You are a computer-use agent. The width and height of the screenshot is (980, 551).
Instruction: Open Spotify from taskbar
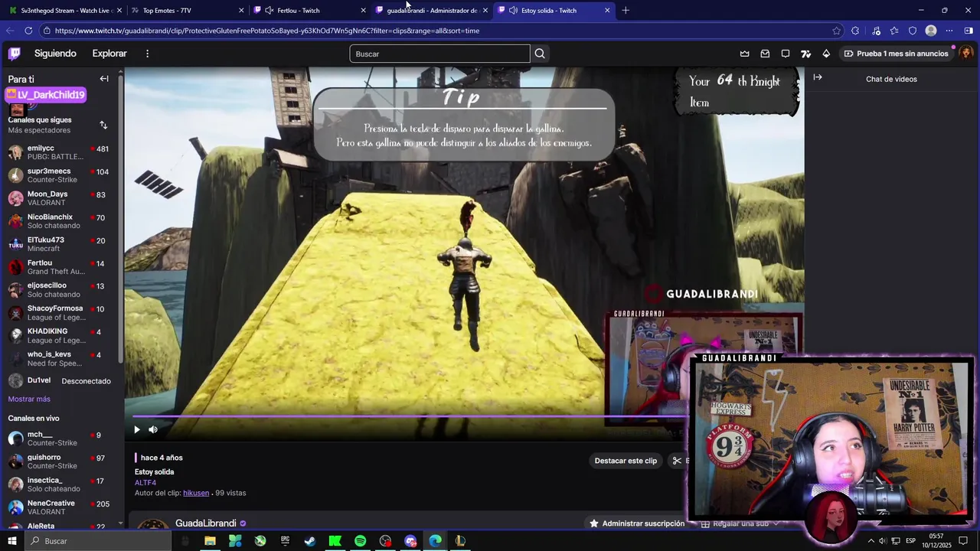pyautogui.click(x=360, y=541)
